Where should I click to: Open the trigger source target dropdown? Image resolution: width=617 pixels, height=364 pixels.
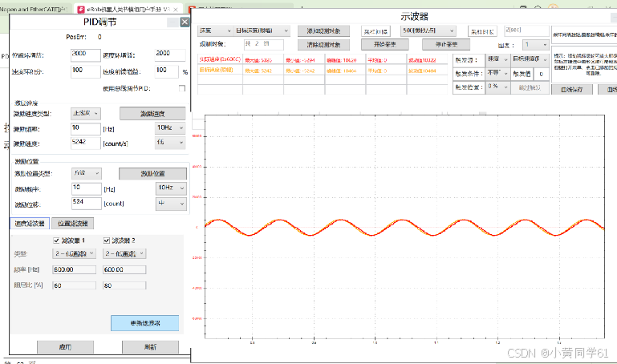coord(530,59)
